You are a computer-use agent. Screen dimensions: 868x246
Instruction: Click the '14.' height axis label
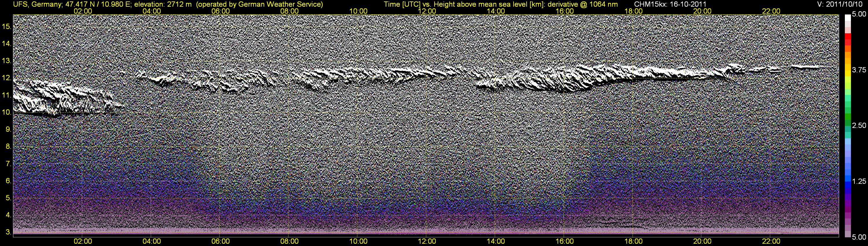(7, 43)
